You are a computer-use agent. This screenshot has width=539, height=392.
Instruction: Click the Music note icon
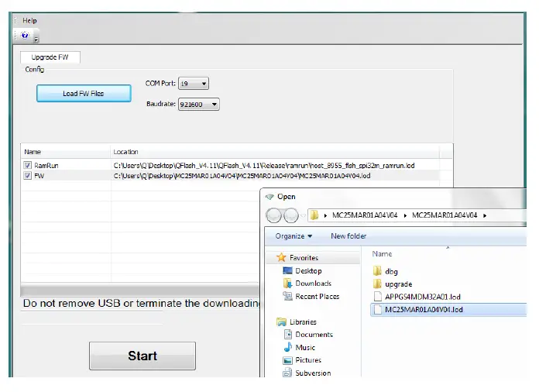click(288, 347)
